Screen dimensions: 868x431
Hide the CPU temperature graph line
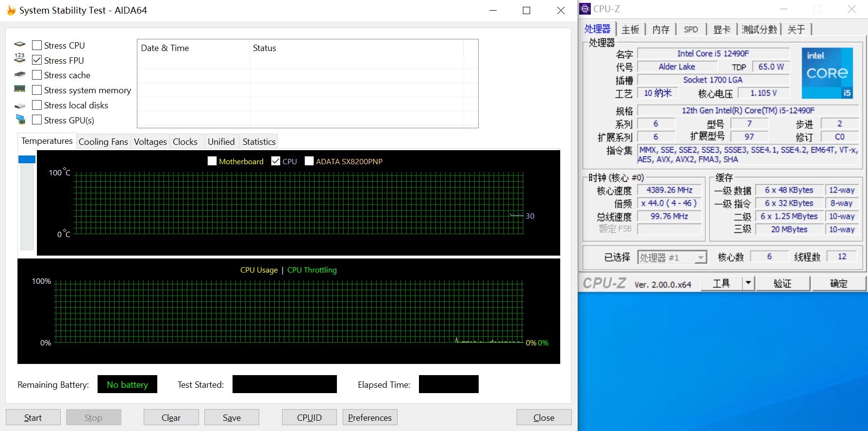[276, 161]
